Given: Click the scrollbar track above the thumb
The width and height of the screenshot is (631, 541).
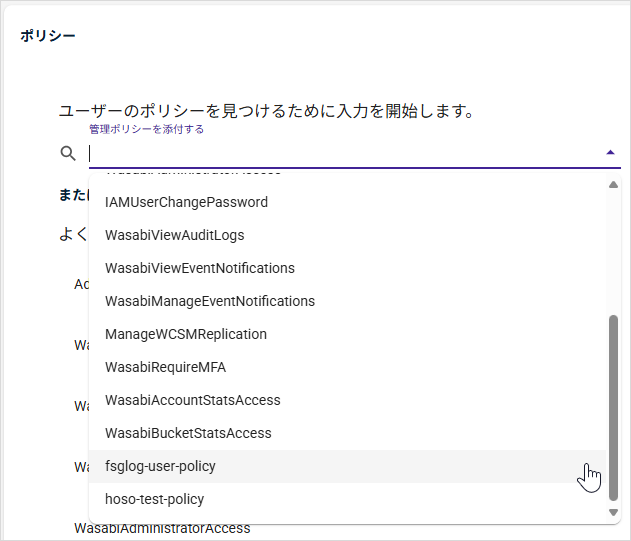Looking at the screenshot, I should [x=614, y=250].
